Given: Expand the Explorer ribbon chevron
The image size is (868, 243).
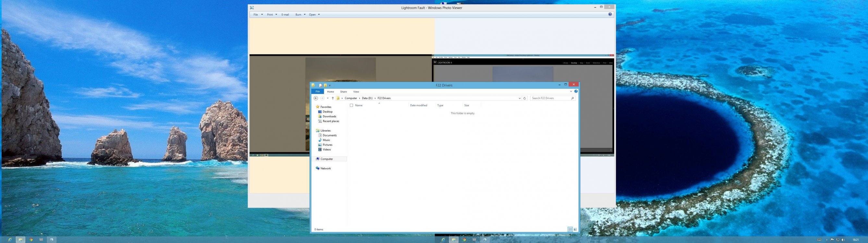Looking at the screenshot, I should pyautogui.click(x=571, y=91).
